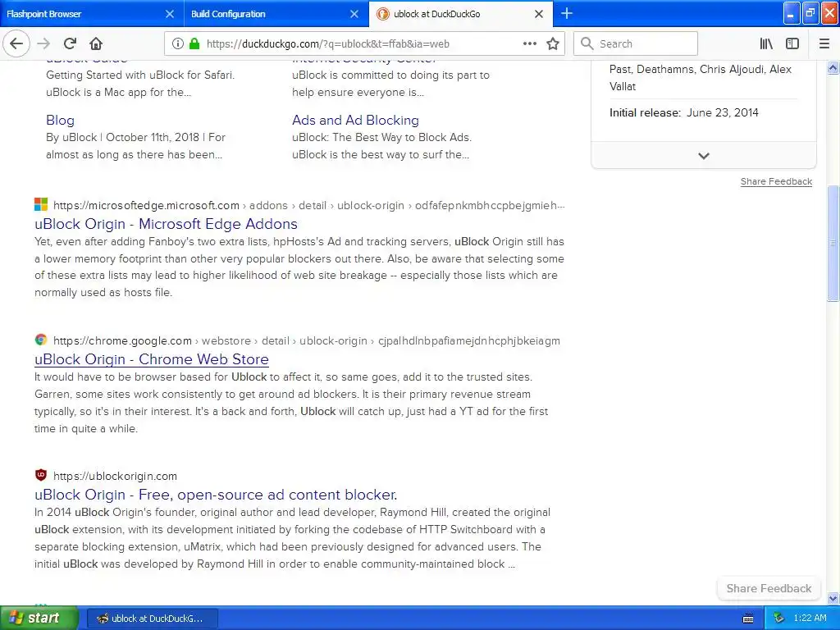
Task: Open page actions three-dot menu
Action: click(530, 43)
